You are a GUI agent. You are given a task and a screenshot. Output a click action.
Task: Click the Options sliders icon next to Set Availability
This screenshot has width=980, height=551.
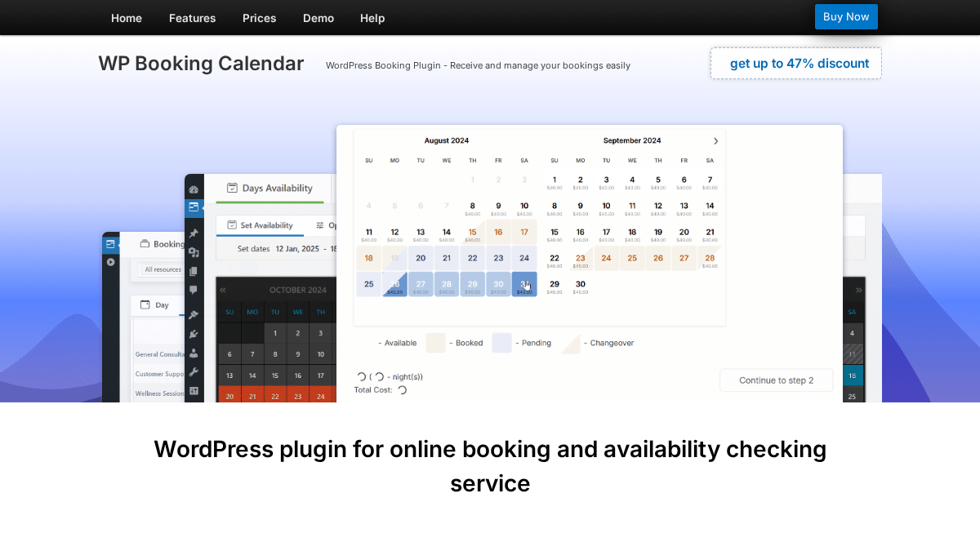coord(320,225)
